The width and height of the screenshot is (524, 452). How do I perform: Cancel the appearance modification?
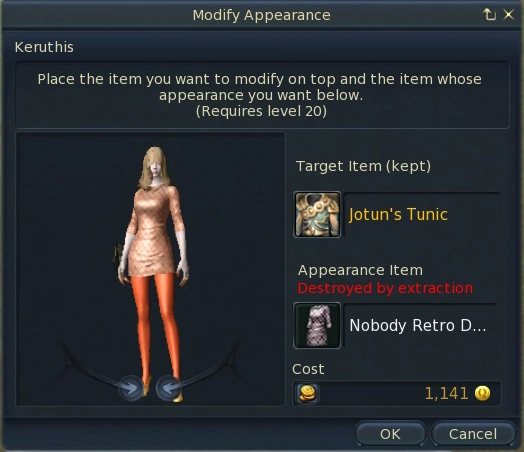click(473, 434)
